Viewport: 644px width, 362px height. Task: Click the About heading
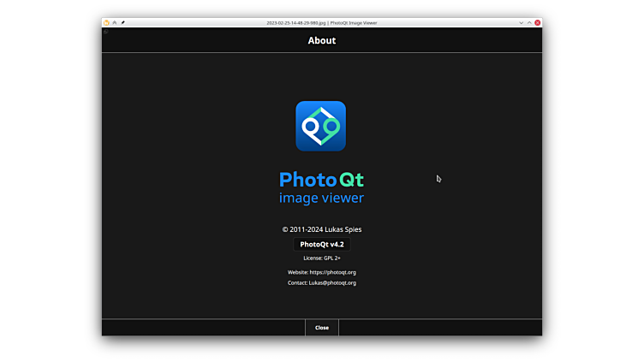(x=321, y=40)
